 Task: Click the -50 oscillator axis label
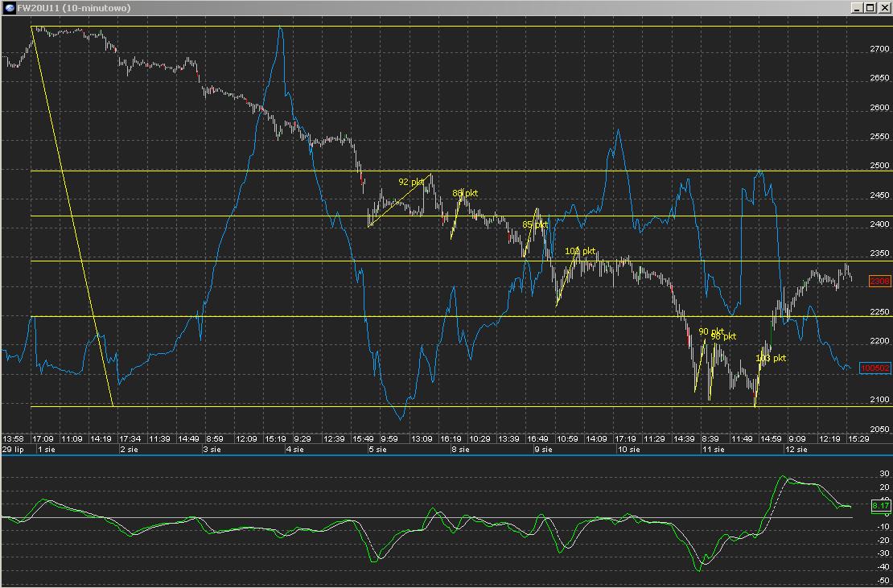click(x=883, y=580)
